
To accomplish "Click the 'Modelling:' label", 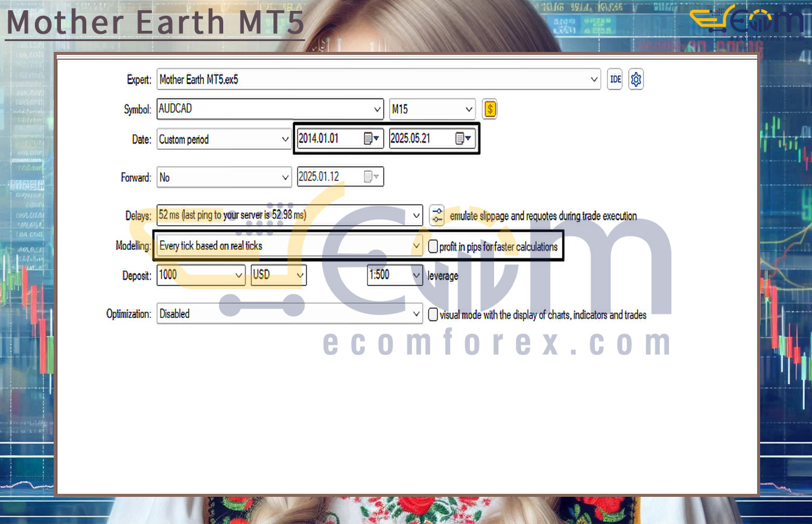I will pos(133,246).
